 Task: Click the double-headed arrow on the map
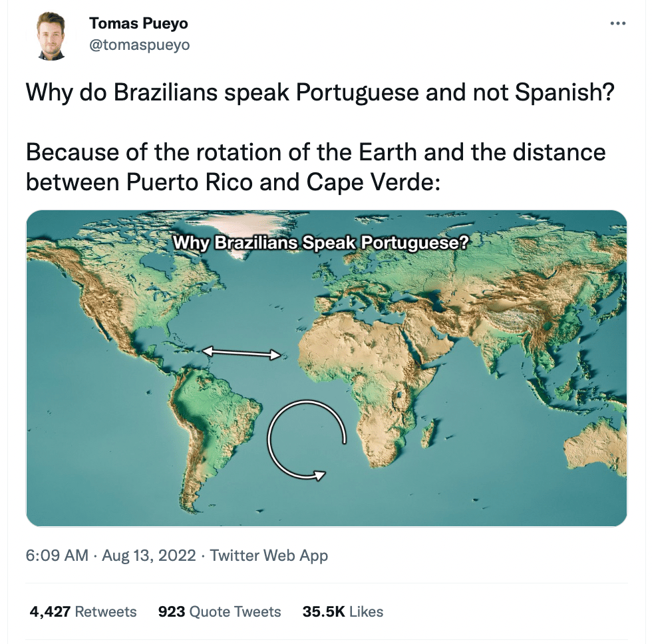click(241, 353)
